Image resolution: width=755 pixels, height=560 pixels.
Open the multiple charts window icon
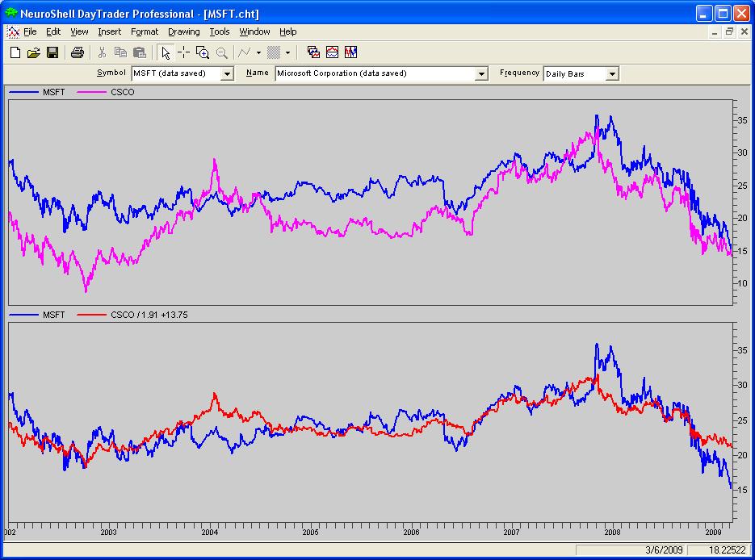click(x=313, y=52)
